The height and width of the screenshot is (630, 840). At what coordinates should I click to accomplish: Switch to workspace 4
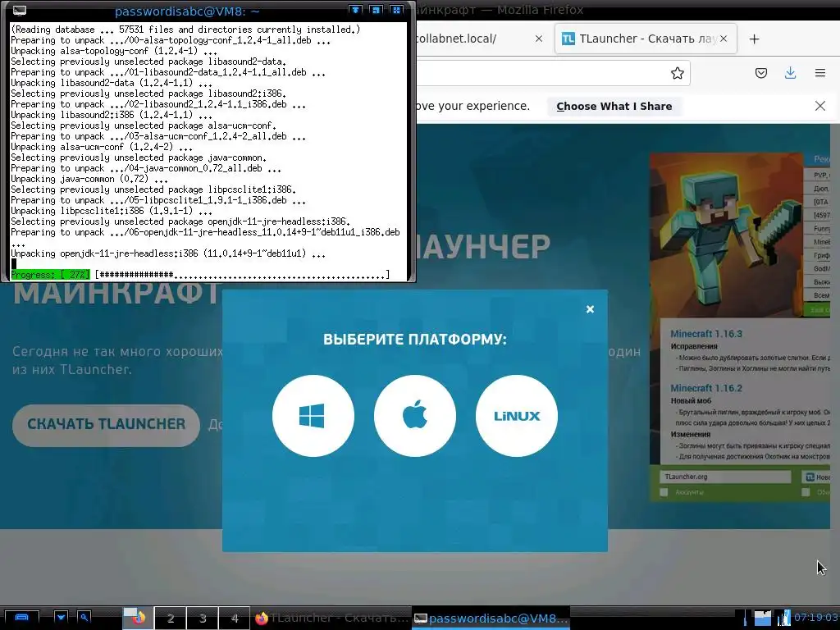235,619
